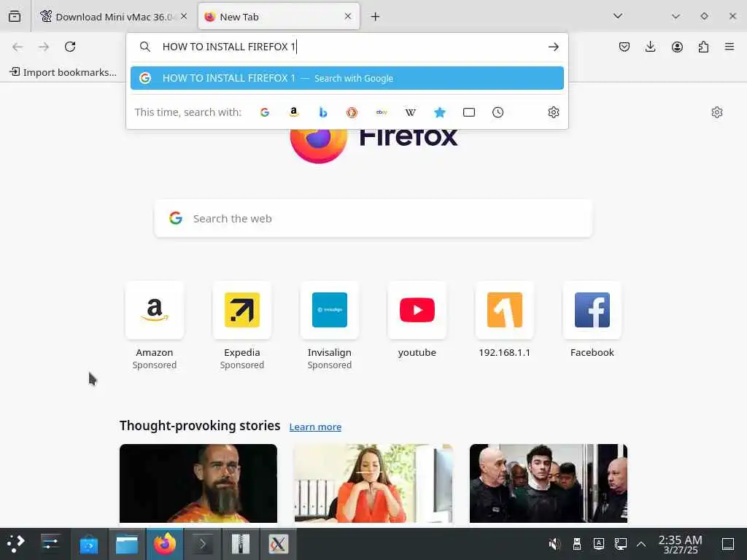Viewport: 747px width, 560px height.
Task: Open removable devices tray icon
Action: coord(576,544)
